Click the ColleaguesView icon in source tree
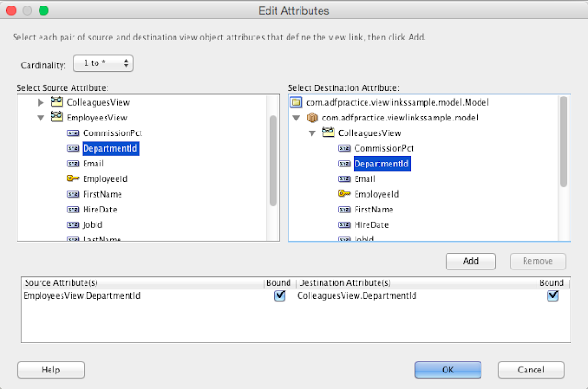This screenshot has width=588, height=389. pyautogui.click(x=56, y=102)
